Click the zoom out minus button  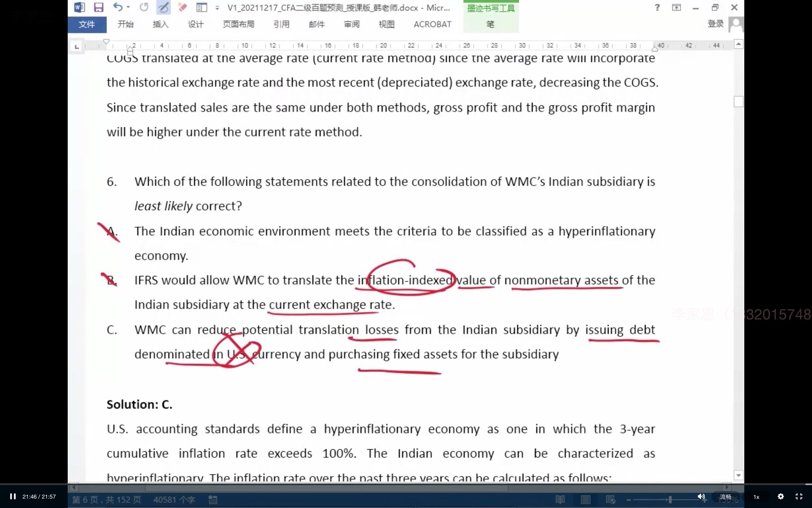tap(628, 500)
